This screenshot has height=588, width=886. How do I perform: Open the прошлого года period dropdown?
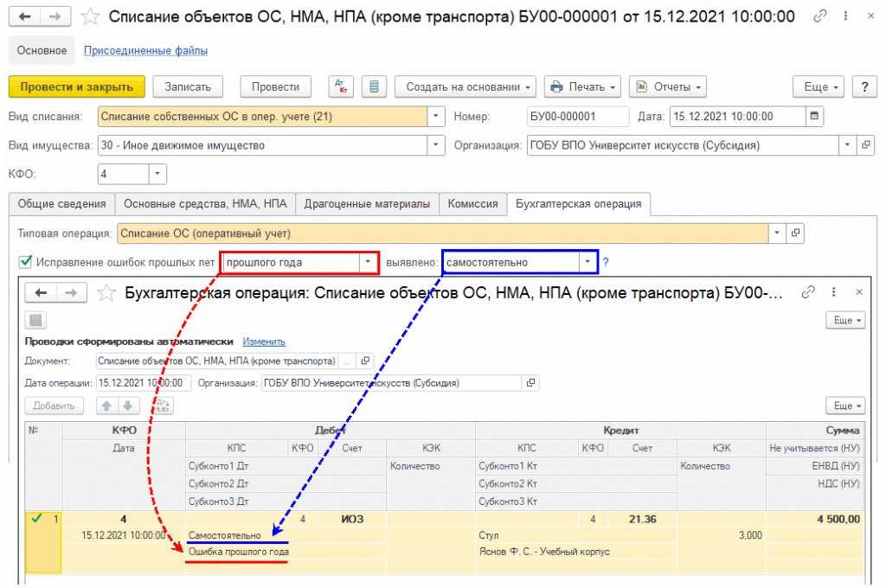point(368,263)
